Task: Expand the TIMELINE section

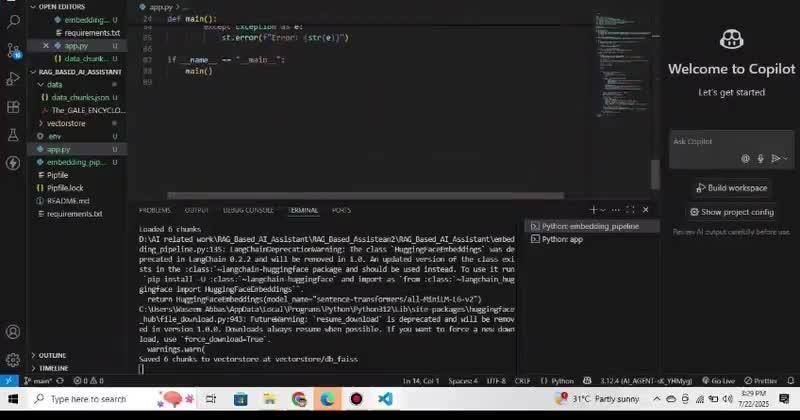Action: pyautogui.click(x=49, y=368)
